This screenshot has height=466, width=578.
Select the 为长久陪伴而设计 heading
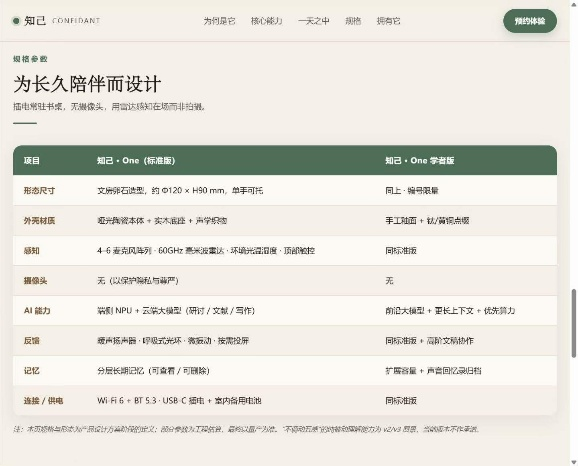tap(87, 84)
